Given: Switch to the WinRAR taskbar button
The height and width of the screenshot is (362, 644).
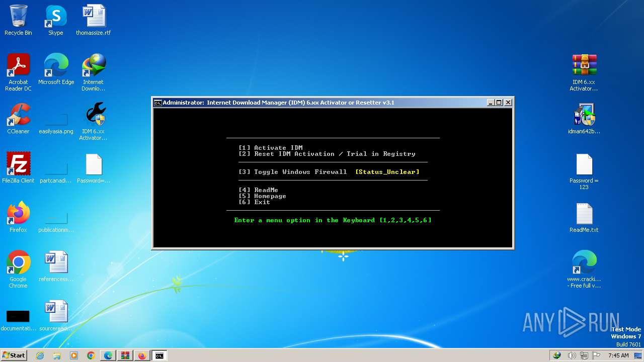Looking at the screenshot, I should tap(125, 355).
